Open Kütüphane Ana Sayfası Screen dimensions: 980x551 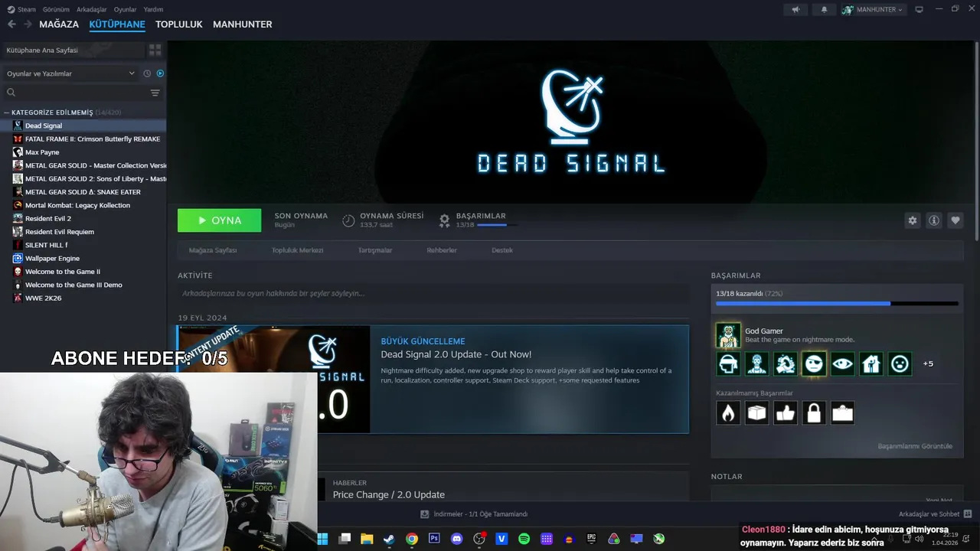(73, 50)
